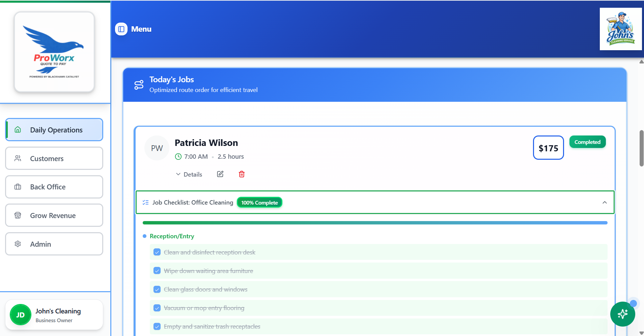Select the Admin gear icon
This screenshot has width=644, height=336.
tap(17, 244)
